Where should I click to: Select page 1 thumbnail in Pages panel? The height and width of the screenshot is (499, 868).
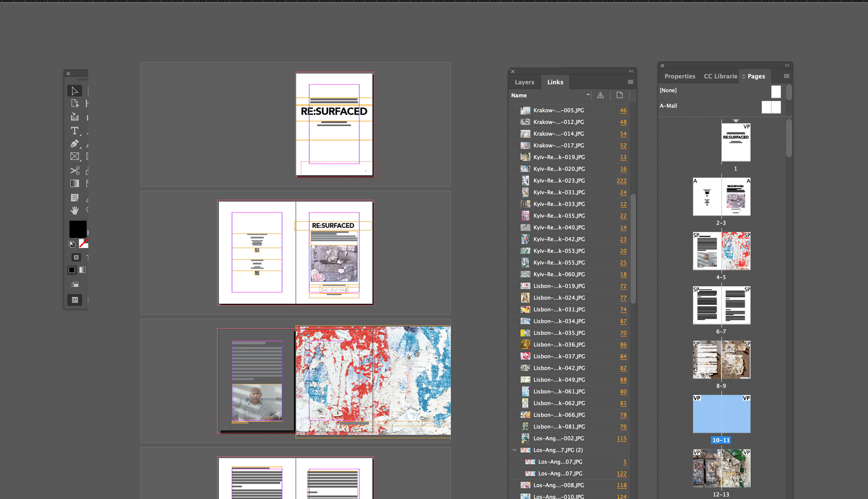tap(736, 142)
